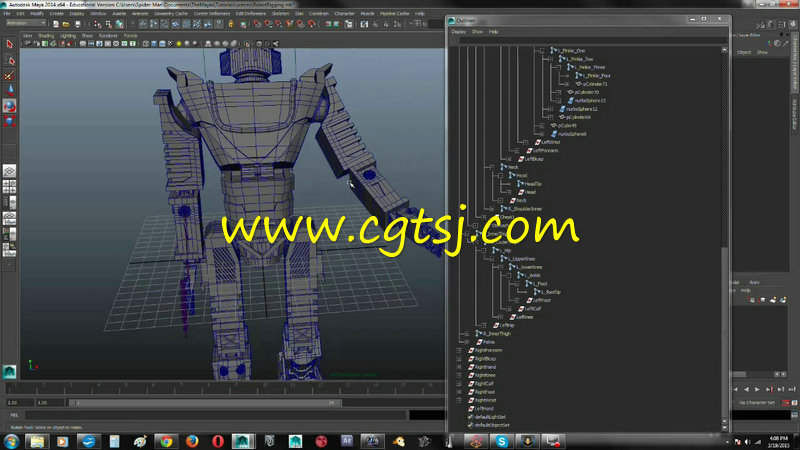Screen dimensions: 800x450
Task: Open Chrome from the Windows taskbar
Action: [166, 441]
